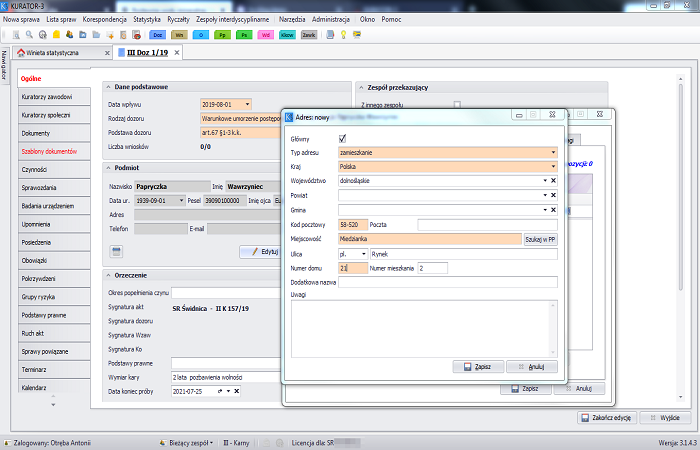Click the blue 'Doz' folder button
This screenshot has width=700, height=450.
point(157,35)
